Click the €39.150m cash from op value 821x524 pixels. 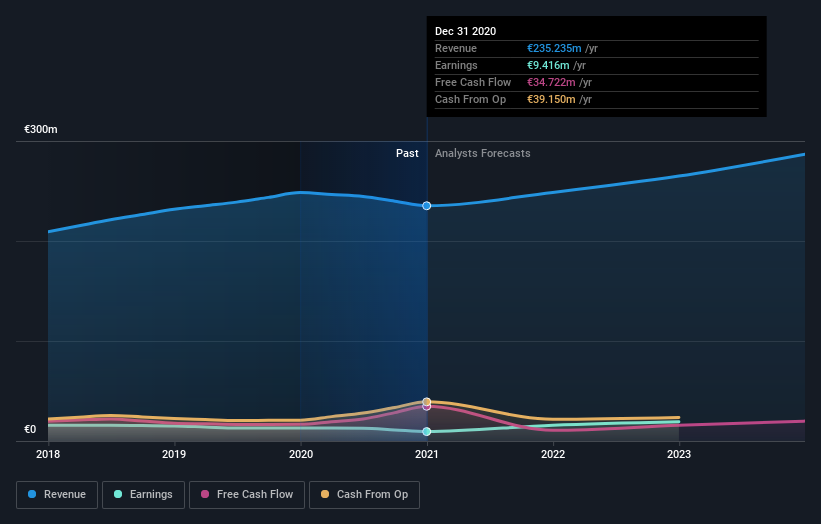(551, 99)
